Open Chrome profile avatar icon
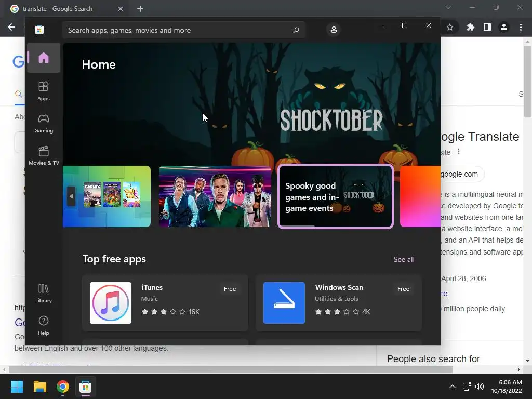Image resolution: width=532 pixels, height=399 pixels. 504,27
